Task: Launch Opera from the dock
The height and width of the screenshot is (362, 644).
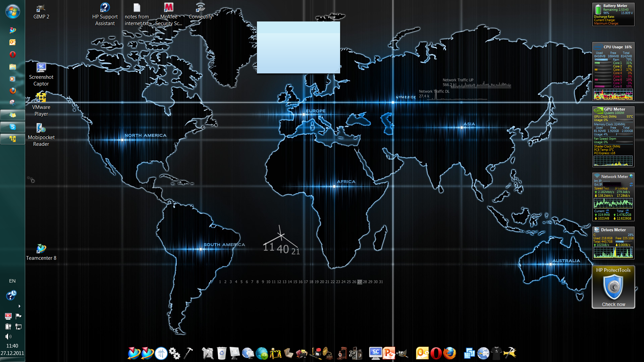Action: tap(436, 353)
